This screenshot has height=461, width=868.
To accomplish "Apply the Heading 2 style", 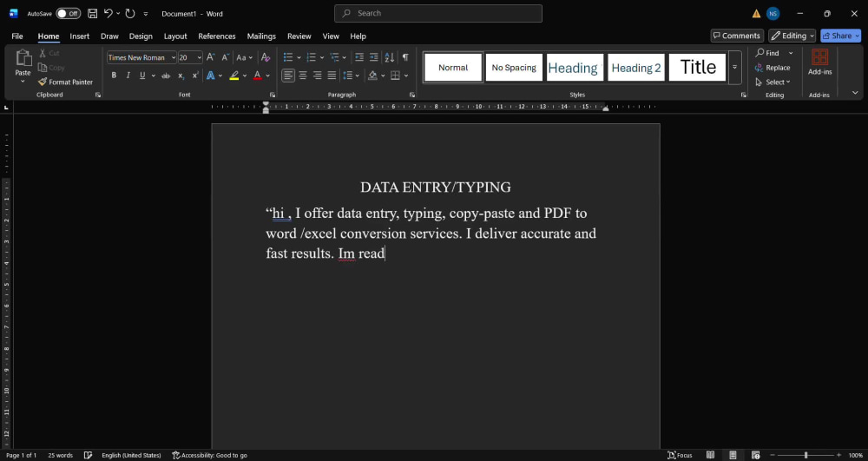I will [x=636, y=68].
